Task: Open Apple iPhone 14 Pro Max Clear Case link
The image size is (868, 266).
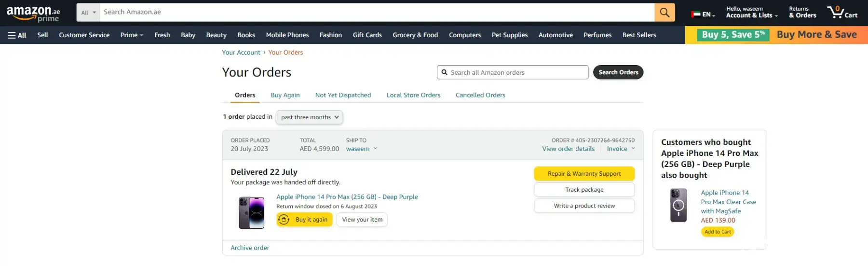Action: [728, 202]
